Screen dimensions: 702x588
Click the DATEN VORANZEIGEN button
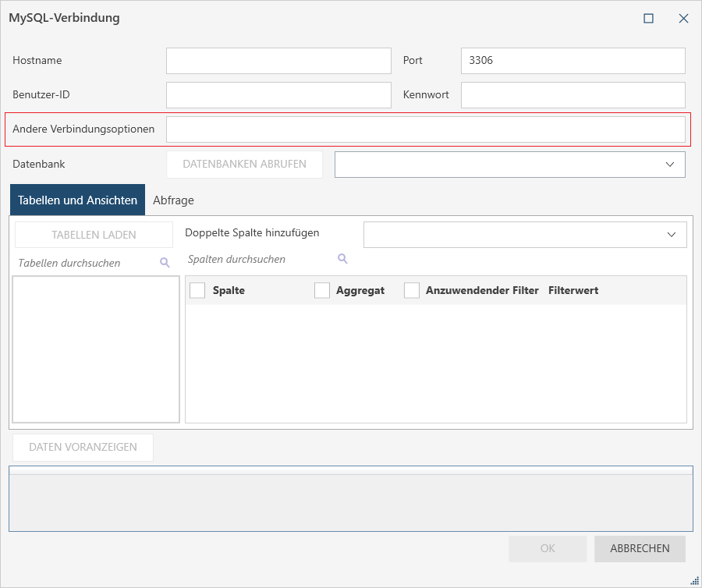coord(83,448)
